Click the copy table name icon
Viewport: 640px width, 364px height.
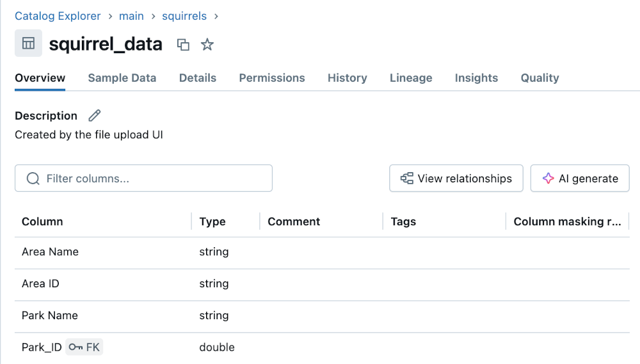(183, 44)
